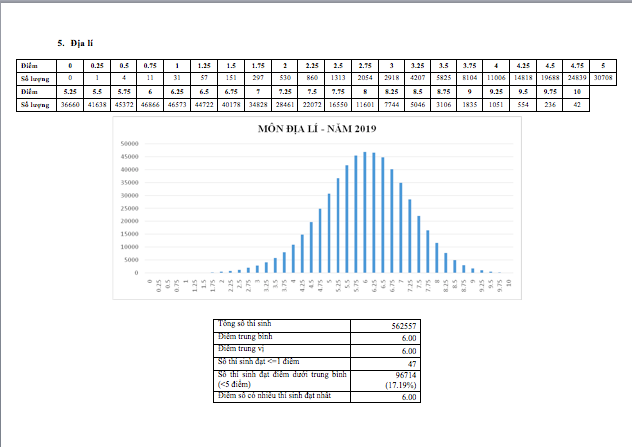Select the count cell 151
The height and width of the screenshot is (447, 632).
(x=231, y=78)
